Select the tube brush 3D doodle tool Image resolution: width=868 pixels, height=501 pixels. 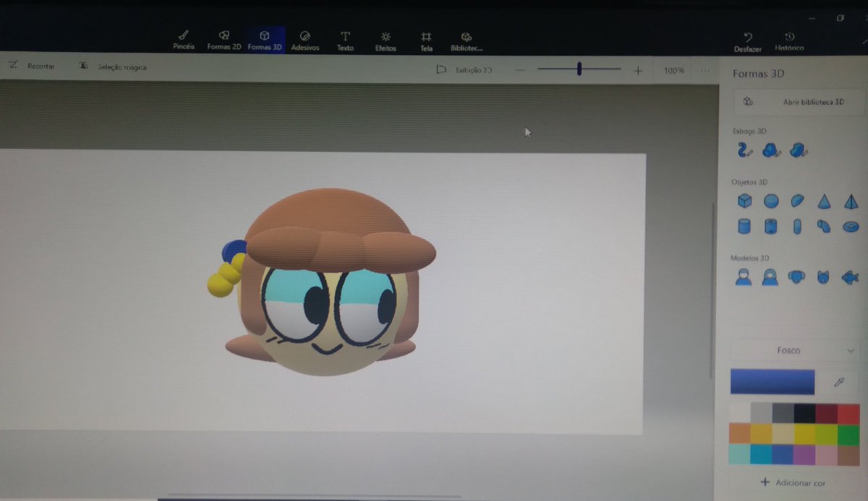pos(745,150)
